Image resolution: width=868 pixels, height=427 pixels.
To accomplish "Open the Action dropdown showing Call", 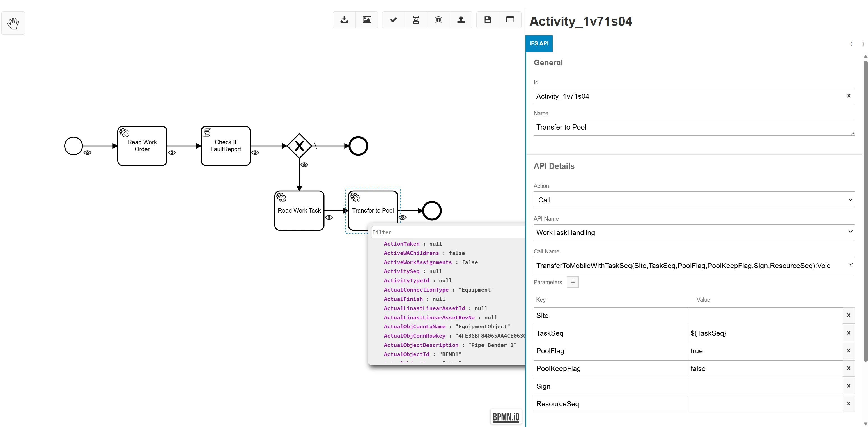I will 694,200.
